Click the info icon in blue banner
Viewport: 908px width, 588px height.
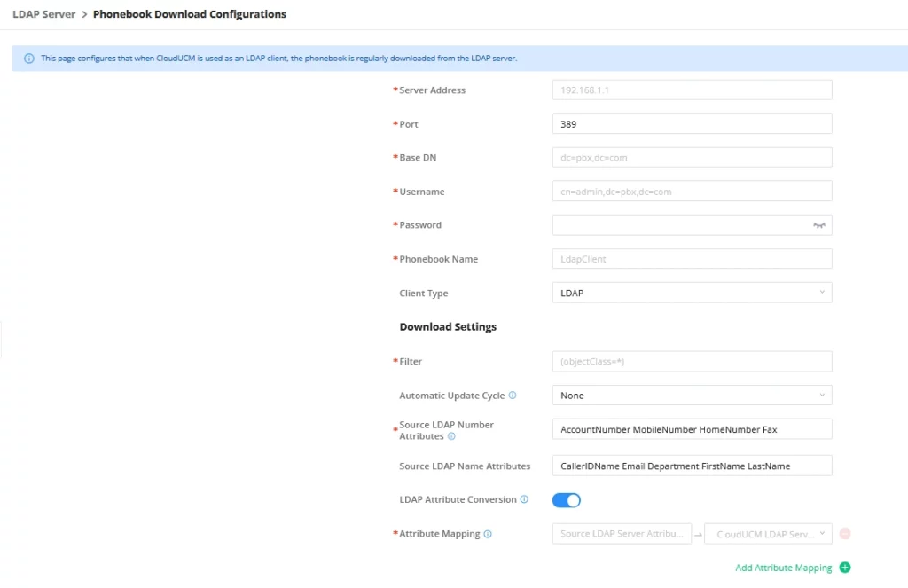[x=29, y=59]
